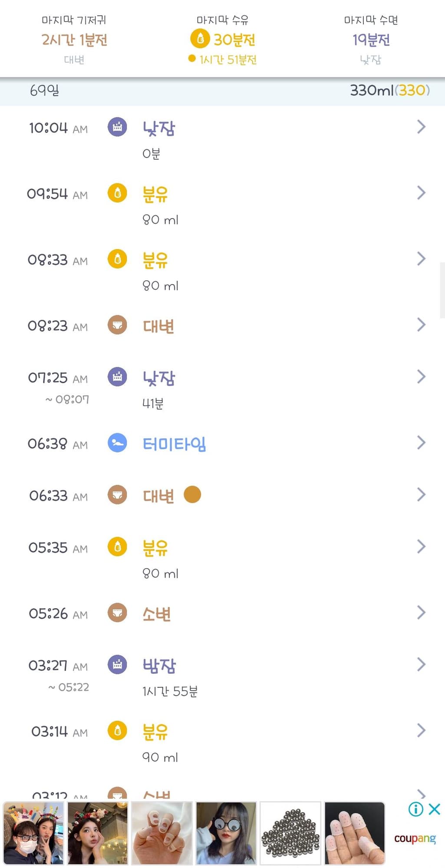
Task: Expand the 08:33 AM formula entry chevron
Action: tap(421, 258)
